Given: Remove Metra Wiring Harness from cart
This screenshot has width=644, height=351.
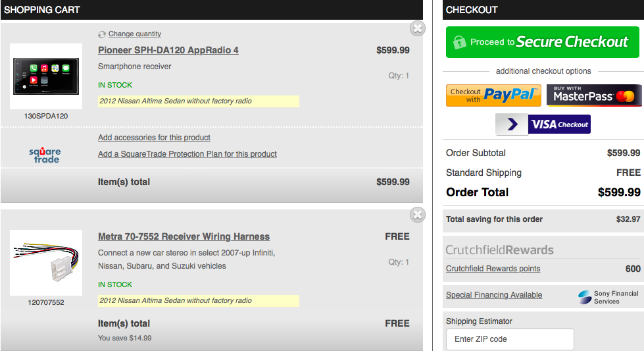Looking at the screenshot, I should (417, 215).
